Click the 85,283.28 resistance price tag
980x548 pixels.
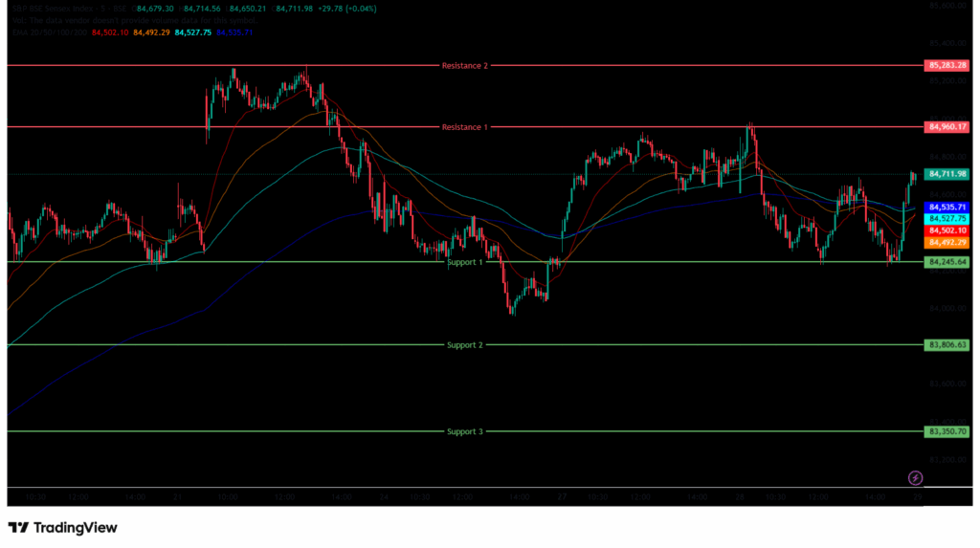point(947,66)
